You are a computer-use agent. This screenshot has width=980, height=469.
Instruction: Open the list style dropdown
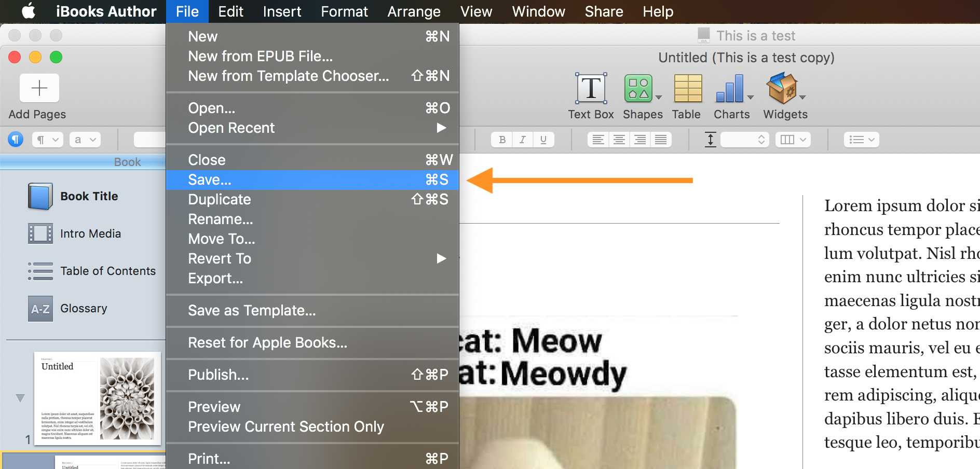pyautogui.click(x=862, y=140)
